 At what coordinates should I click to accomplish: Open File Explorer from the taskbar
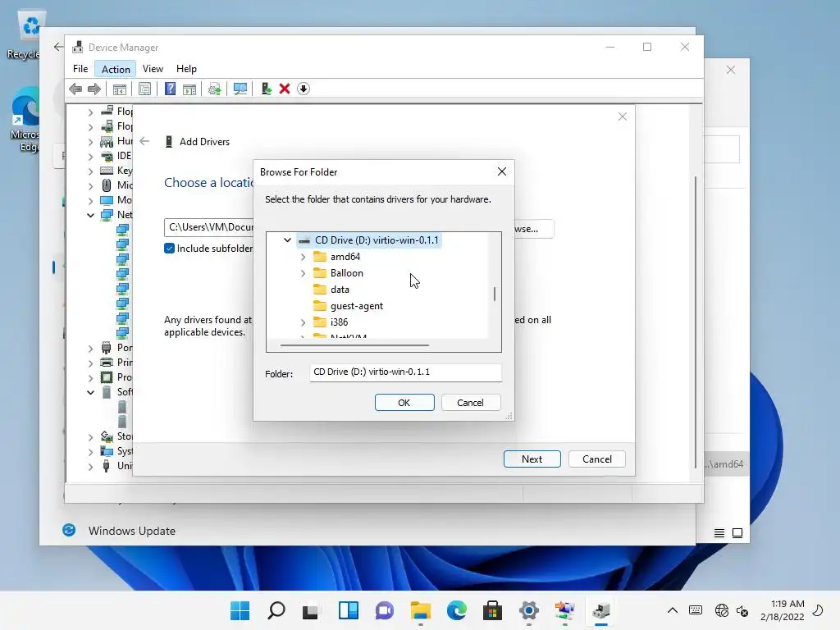[421, 610]
